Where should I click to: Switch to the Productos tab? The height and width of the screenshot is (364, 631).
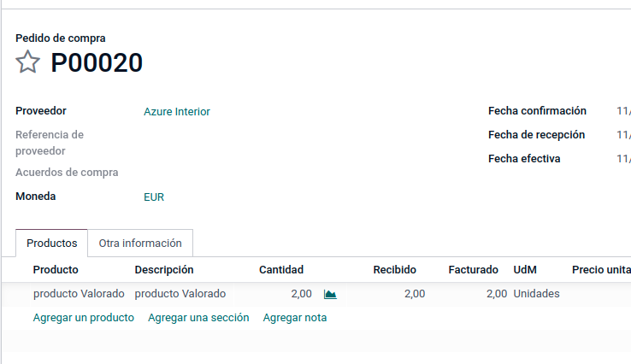(51, 243)
